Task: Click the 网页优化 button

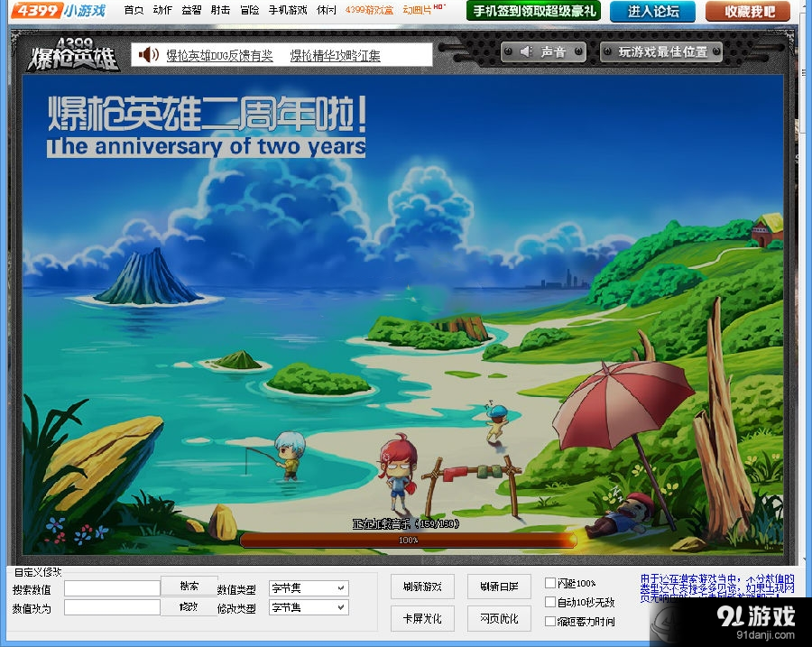Action: (x=499, y=618)
